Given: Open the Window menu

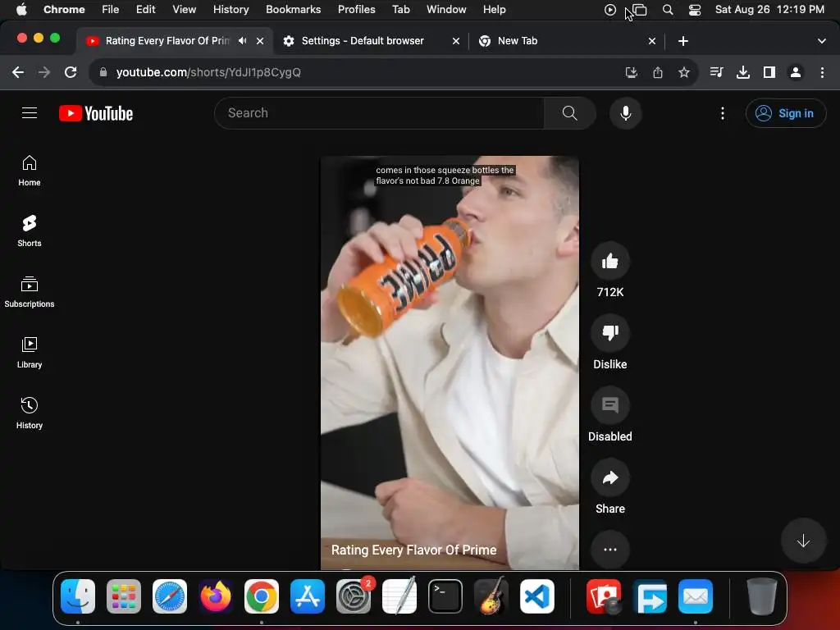Looking at the screenshot, I should pos(445,10).
